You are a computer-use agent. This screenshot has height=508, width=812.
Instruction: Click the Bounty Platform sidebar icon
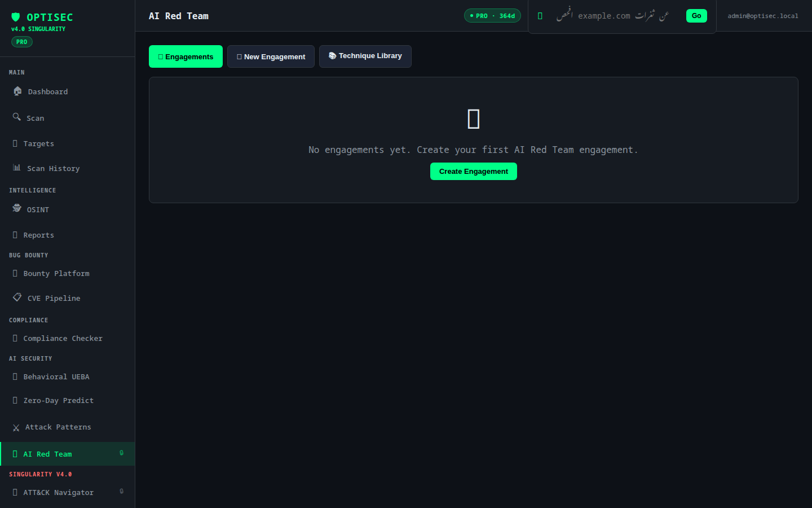15,273
